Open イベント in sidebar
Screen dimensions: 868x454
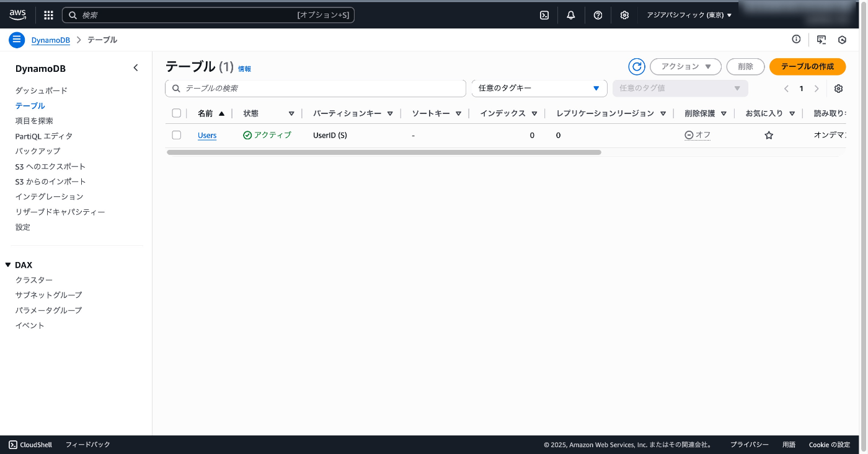pos(30,326)
